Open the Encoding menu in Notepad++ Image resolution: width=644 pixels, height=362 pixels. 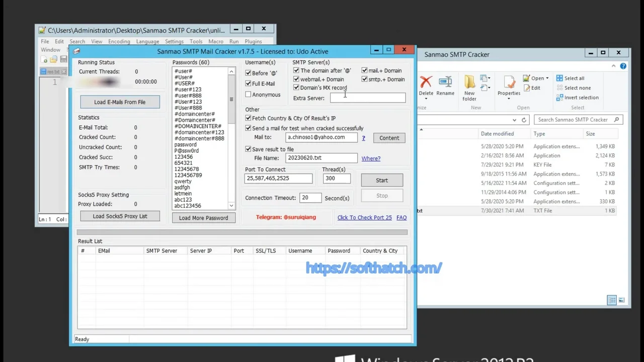pos(119,41)
